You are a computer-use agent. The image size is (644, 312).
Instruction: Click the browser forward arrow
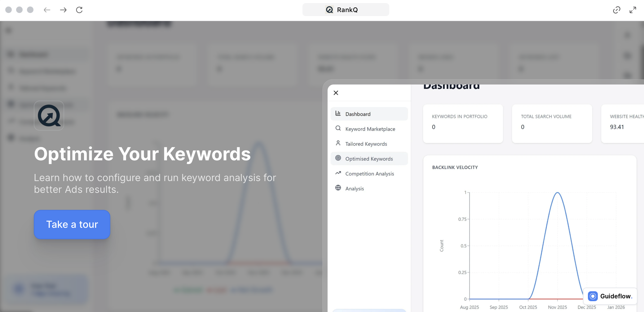pos(63,10)
